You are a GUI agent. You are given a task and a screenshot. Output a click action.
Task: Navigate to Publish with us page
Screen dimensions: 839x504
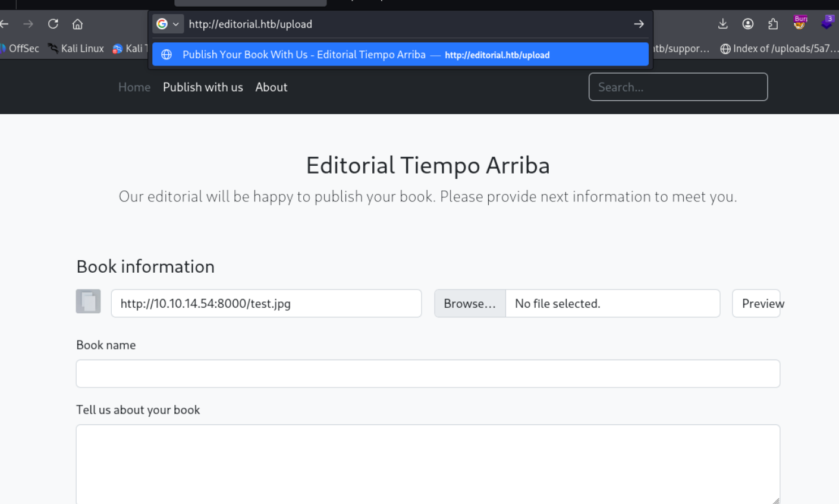203,87
